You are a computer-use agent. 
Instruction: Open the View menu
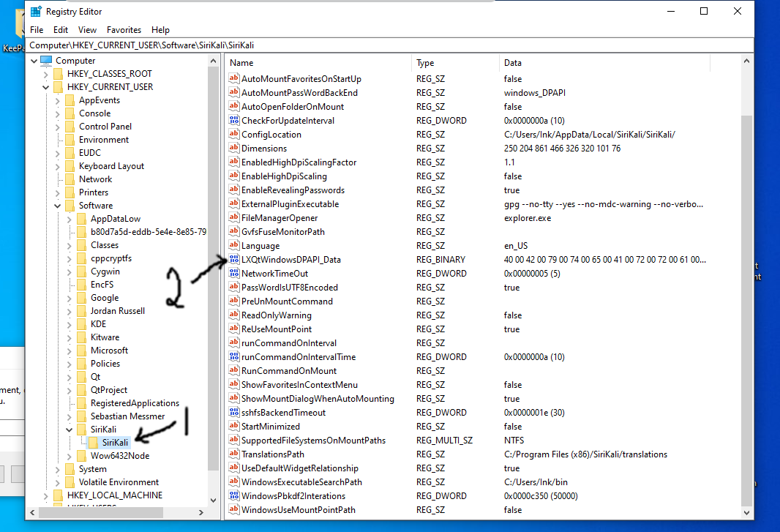[87, 30]
